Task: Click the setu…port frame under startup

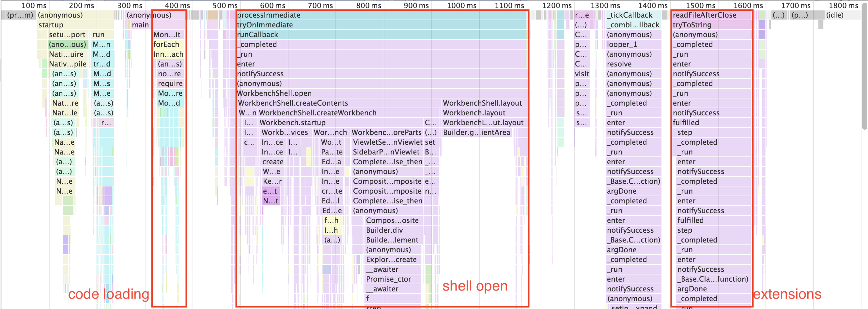Action: [x=68, y=35]
